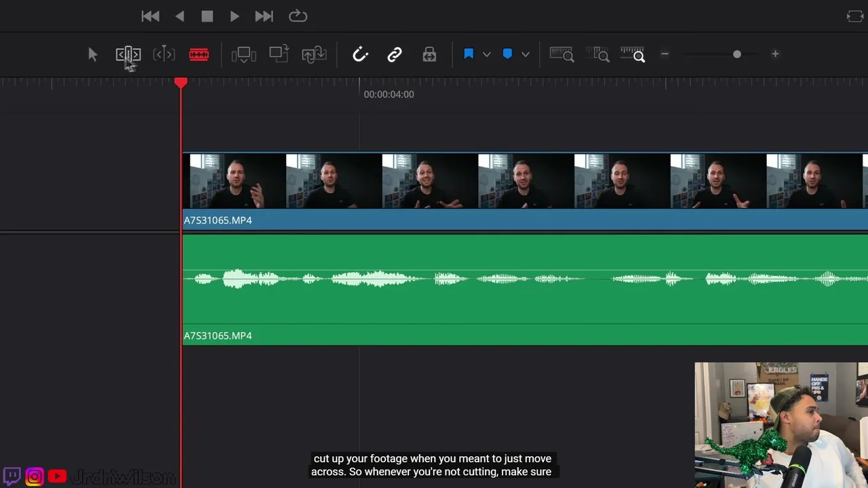Screen dimensions: 868x488
Task: Jump to the last frame button
Action: coord(264,16)
